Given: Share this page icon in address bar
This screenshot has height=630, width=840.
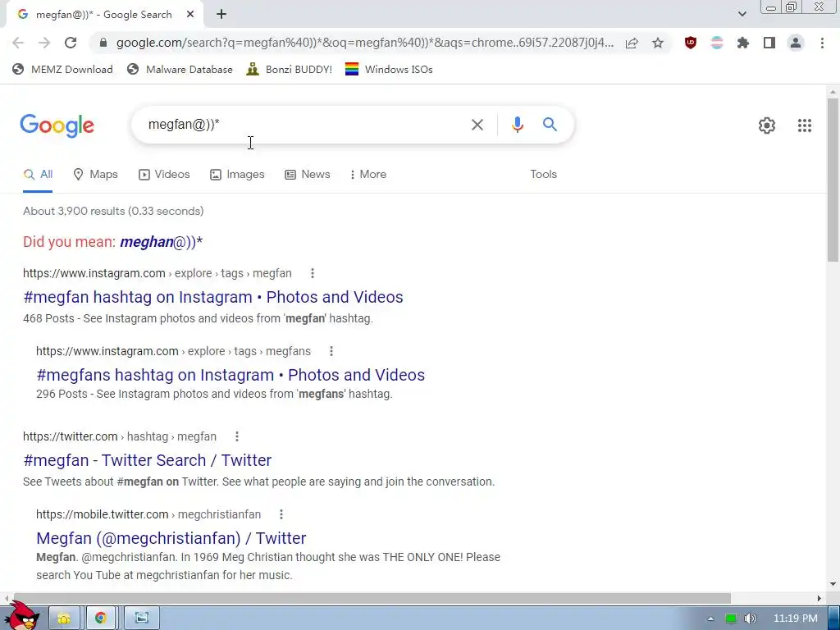Looking at the screenshot, I should pos(632,43).
